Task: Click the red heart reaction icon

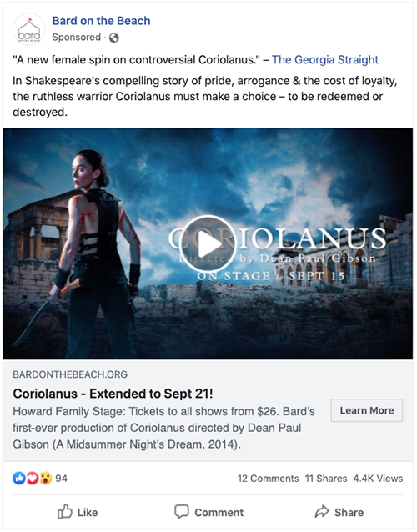Action: (x=33, y=479)
